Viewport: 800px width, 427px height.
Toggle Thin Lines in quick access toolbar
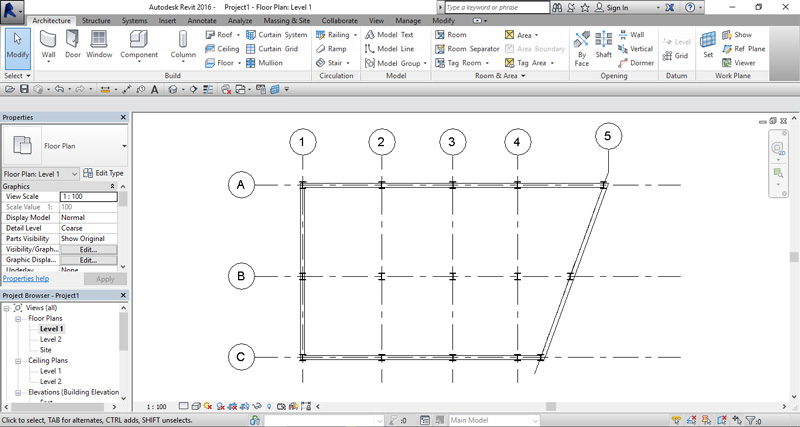tap(208, 89)
